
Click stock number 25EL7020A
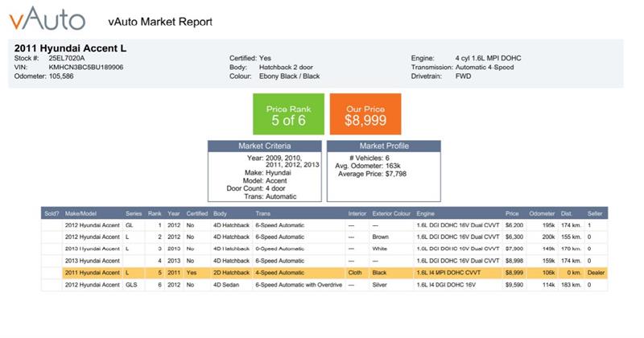tap(67, 58)
